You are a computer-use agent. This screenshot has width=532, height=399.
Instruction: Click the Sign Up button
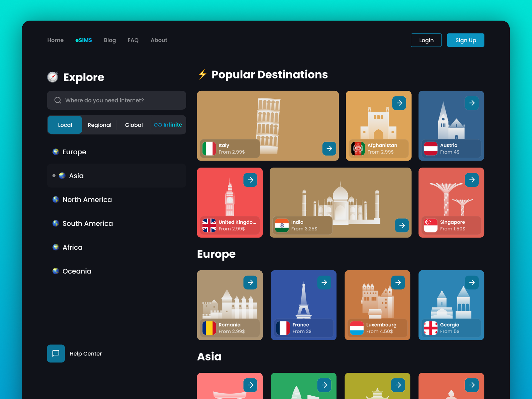(465, 40)
